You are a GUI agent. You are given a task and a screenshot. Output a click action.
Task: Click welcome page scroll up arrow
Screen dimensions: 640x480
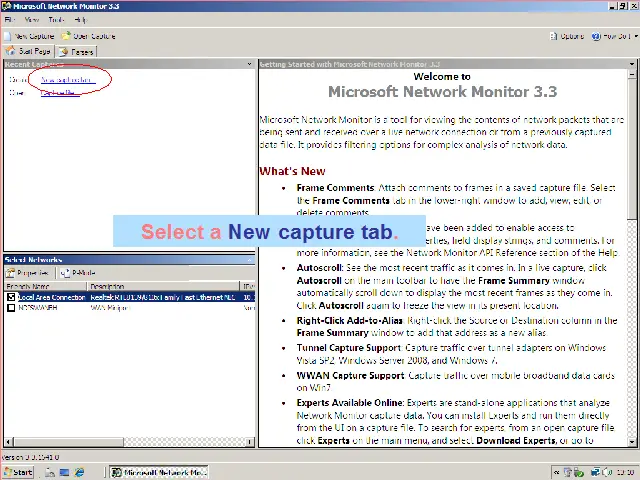632,74
